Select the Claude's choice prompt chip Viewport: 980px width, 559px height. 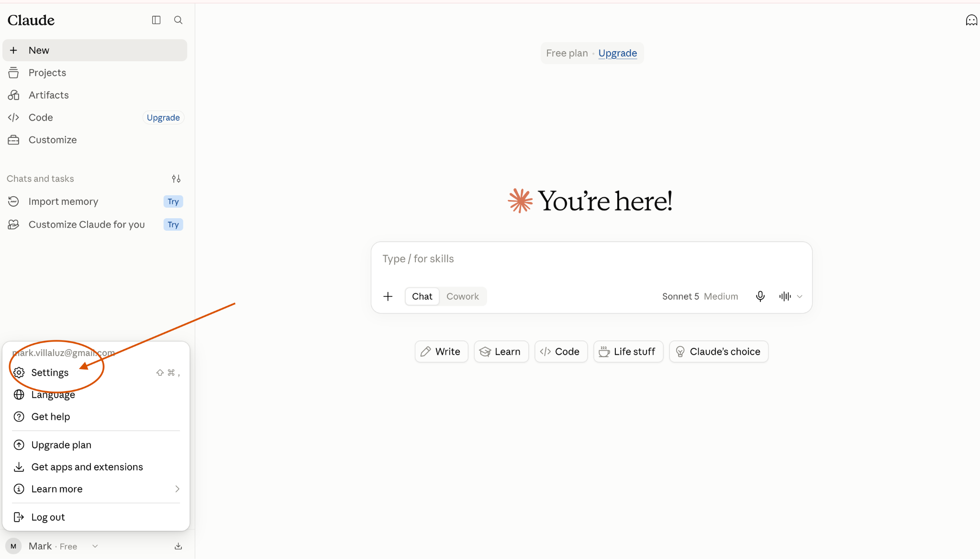pos(719,351)
